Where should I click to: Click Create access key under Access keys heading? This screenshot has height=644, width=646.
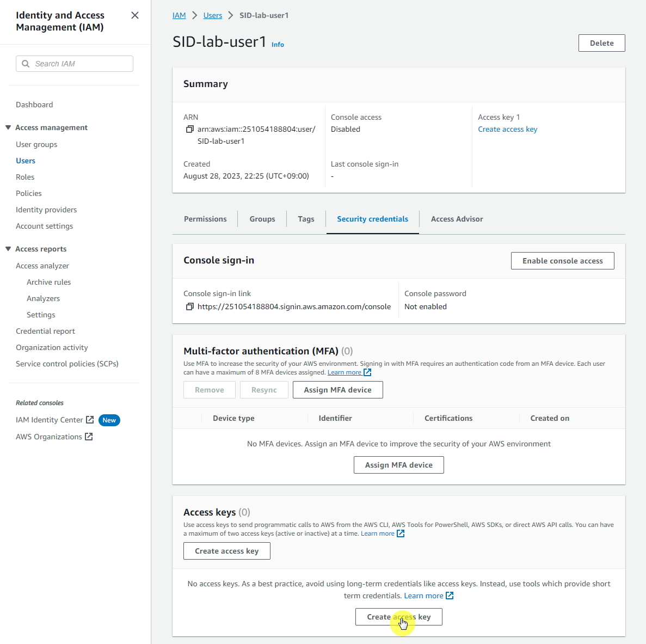pyautogui.click(x=226, y=551)
